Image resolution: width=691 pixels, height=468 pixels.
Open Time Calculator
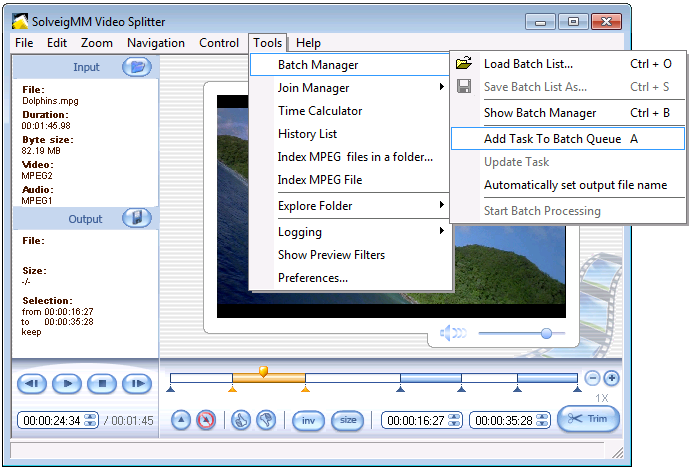(320, 111)
